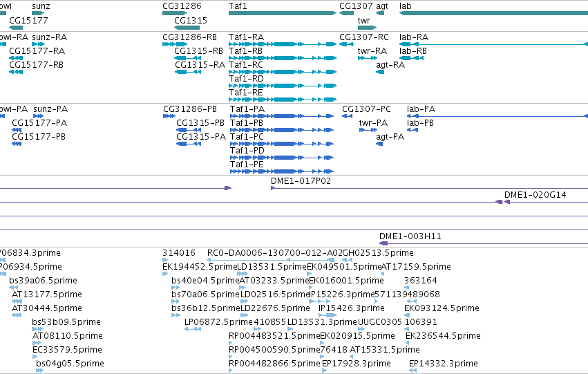The image size is (588, 374).
Task: Click the DME1-020G14 BAC label
Action: (535, 195)
